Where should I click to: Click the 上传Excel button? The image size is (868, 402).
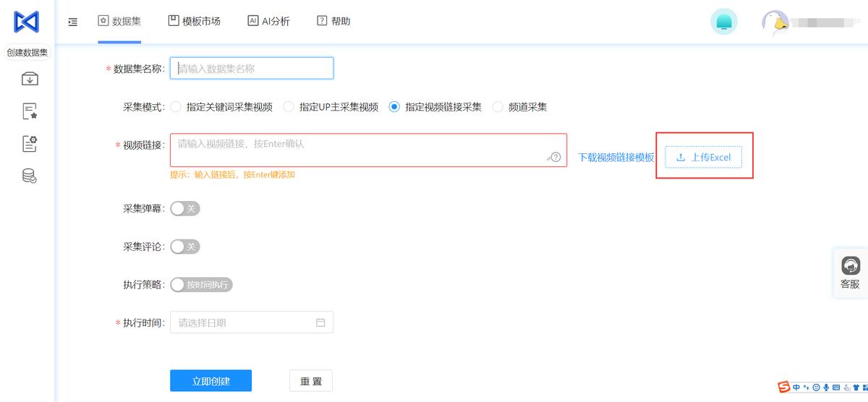tap(703, 157)
